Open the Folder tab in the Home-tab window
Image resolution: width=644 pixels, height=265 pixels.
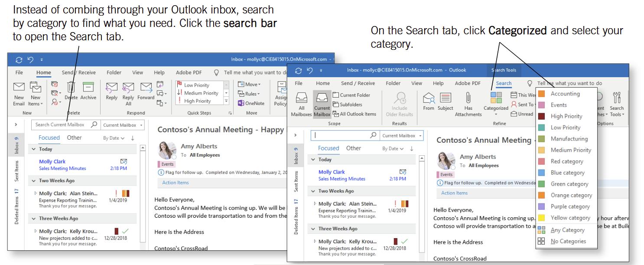tap(114, 72)
